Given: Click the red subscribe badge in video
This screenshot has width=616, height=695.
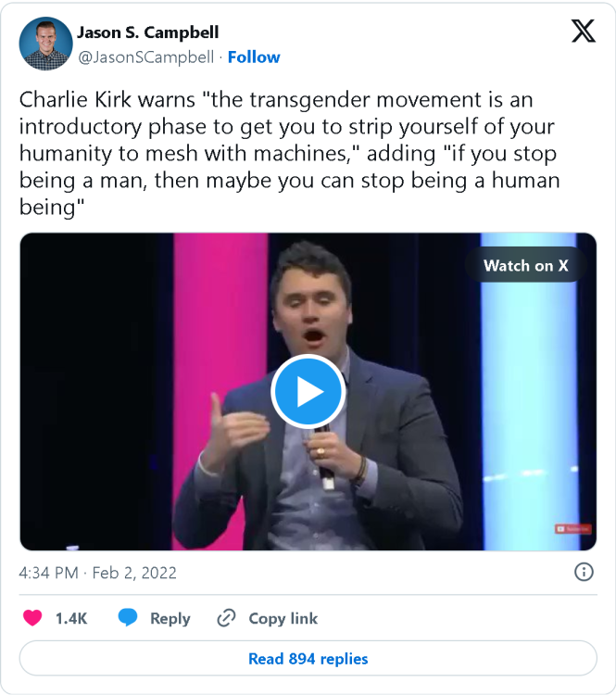Looking at the screenshot, I should point(572,529).
